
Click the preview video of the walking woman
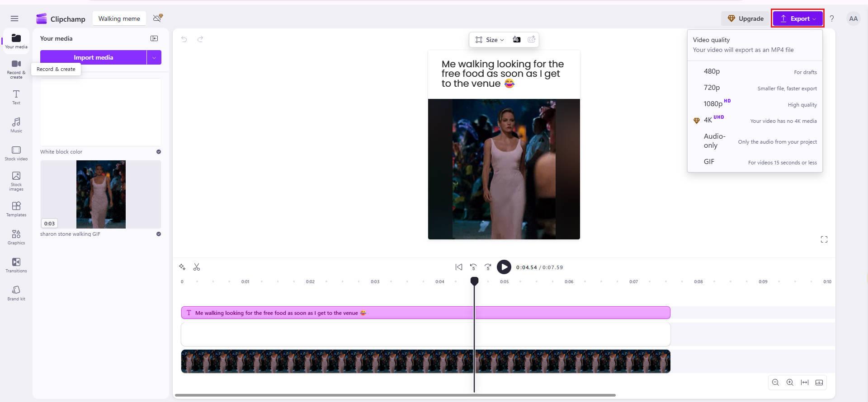tap(504, 169)
